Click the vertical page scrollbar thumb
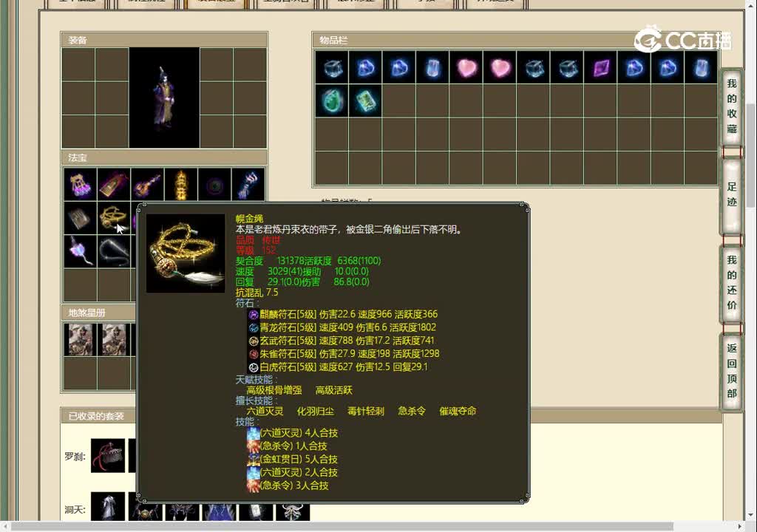The height and width of the screenshot is (532, 757). pyautogui.click(x=750, y=155)
